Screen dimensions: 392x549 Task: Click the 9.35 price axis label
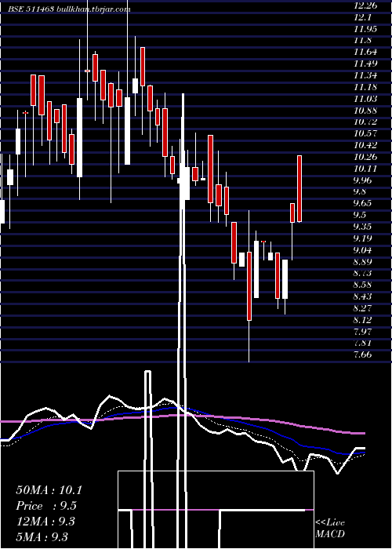(x=362, y=227)
